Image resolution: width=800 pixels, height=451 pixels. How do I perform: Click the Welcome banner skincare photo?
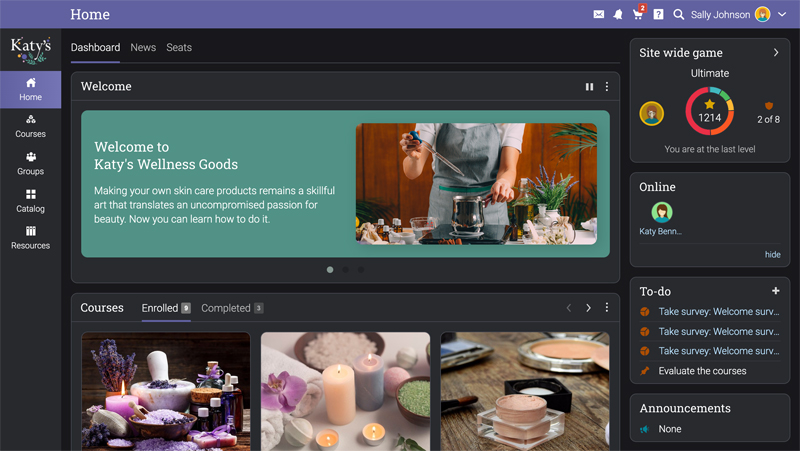click(476, 184)
